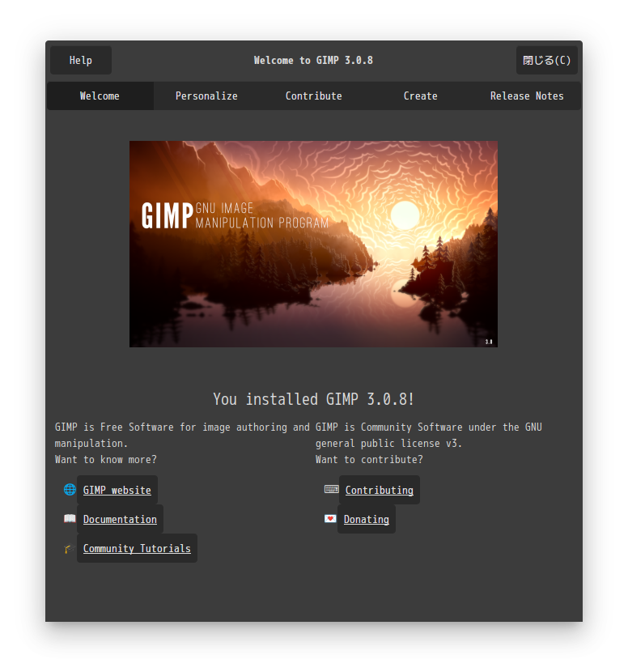628x672 pixels.
Task: Click the Help button
Action: pyautogui.click(x=81, y=61)
